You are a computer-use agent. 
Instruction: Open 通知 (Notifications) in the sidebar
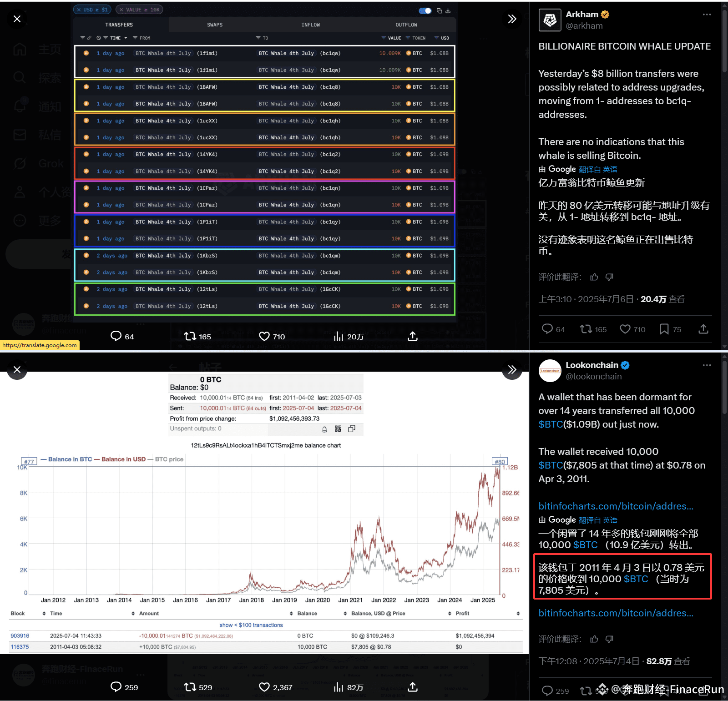pyautogui.click(x=20, y=106)
